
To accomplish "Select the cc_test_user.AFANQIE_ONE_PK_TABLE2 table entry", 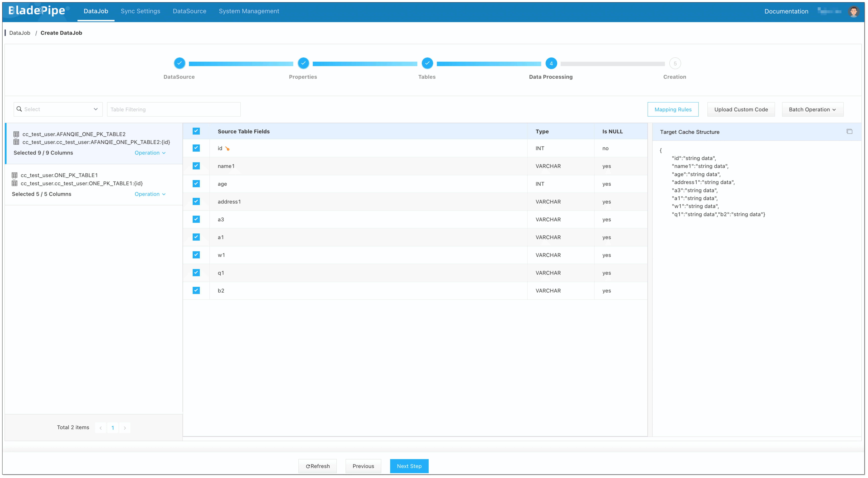I will click(94, 143).
